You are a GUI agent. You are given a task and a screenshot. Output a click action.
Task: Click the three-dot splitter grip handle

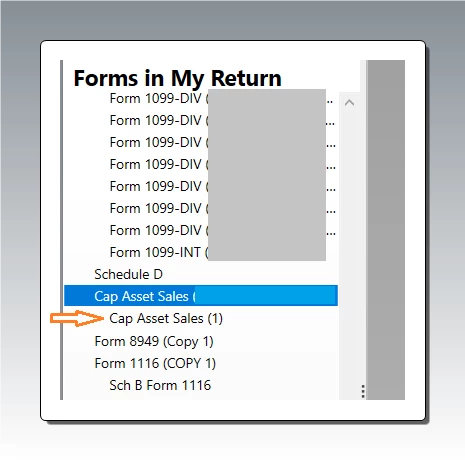pyautogui.click(x=363, y=391)
